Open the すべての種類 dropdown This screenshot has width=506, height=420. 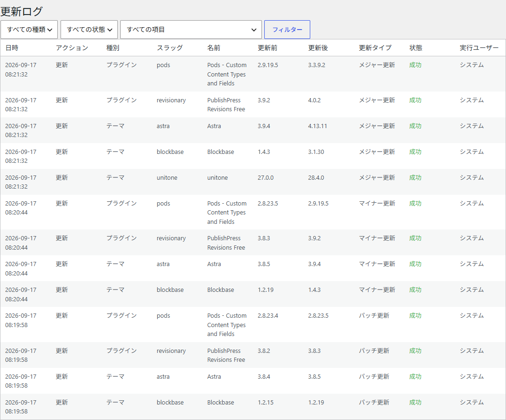pos(29,30)
